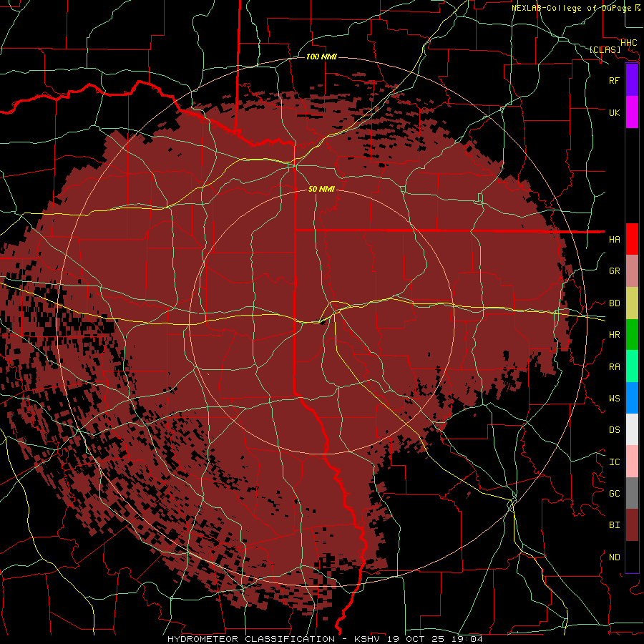Viewport: 644px width, 644px height.
Task: Click the HHC product code label
Action: coord(628,43)
